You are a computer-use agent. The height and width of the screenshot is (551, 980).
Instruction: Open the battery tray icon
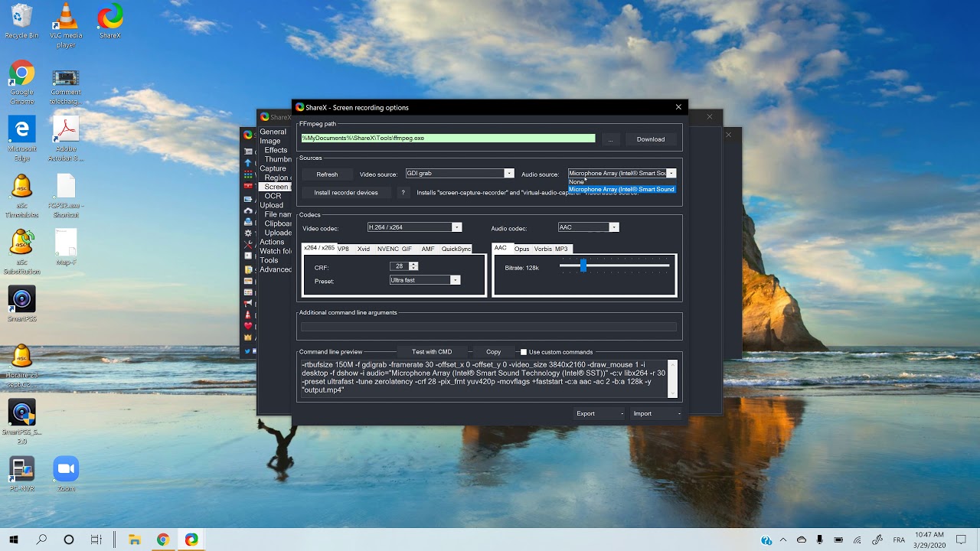pyautogui.click(x=839, y=540)
